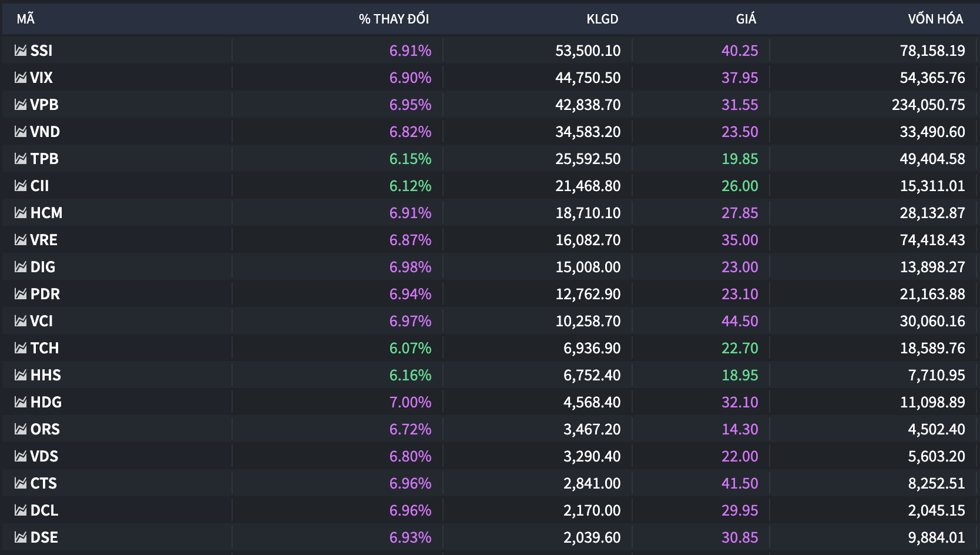Click the PDR ticker name
The image size is (980, 555).
pyautogui.click(x=45, y=294)
